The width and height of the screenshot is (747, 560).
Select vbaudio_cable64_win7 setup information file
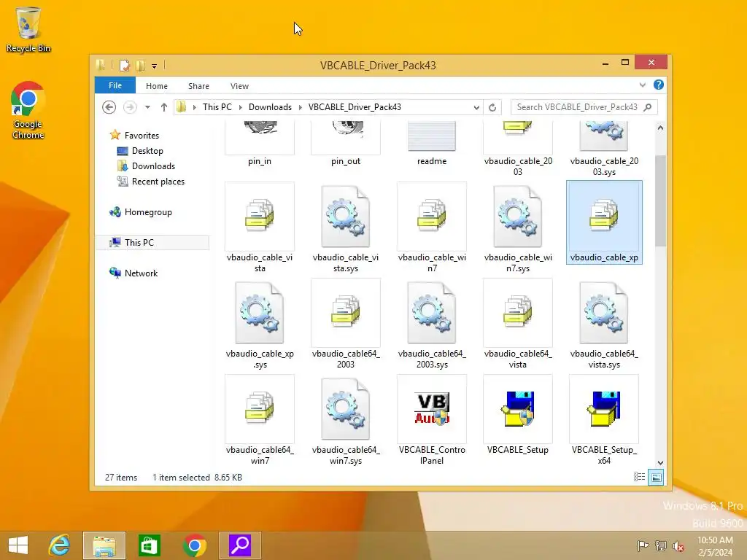[x=260, y=421]
